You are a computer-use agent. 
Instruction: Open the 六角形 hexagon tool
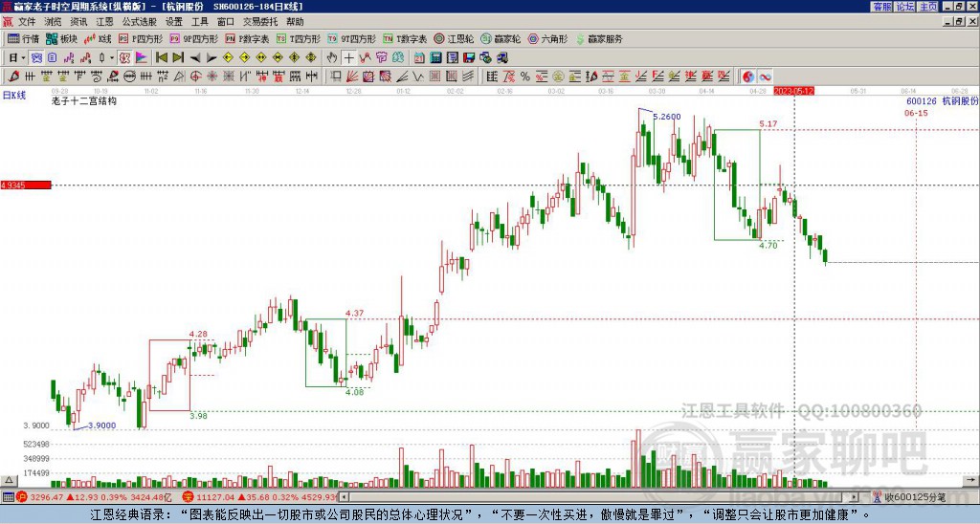[x=547, y=38]
